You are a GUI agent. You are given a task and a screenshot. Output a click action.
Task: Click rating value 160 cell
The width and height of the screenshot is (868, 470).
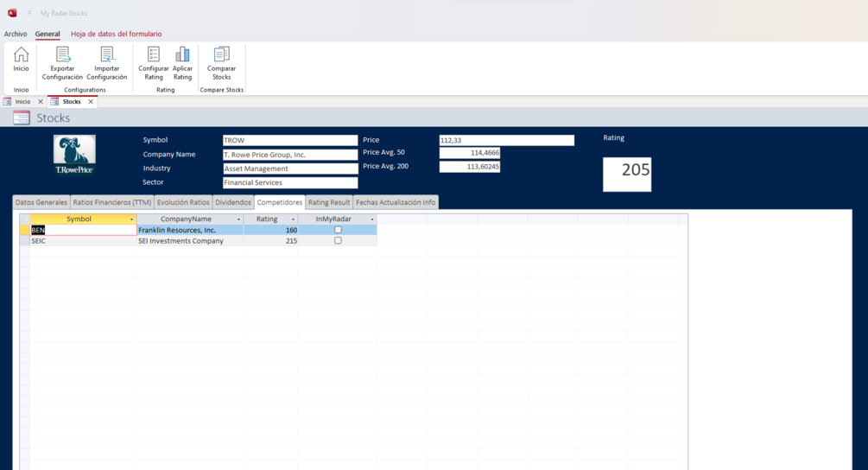click(270, 230)
